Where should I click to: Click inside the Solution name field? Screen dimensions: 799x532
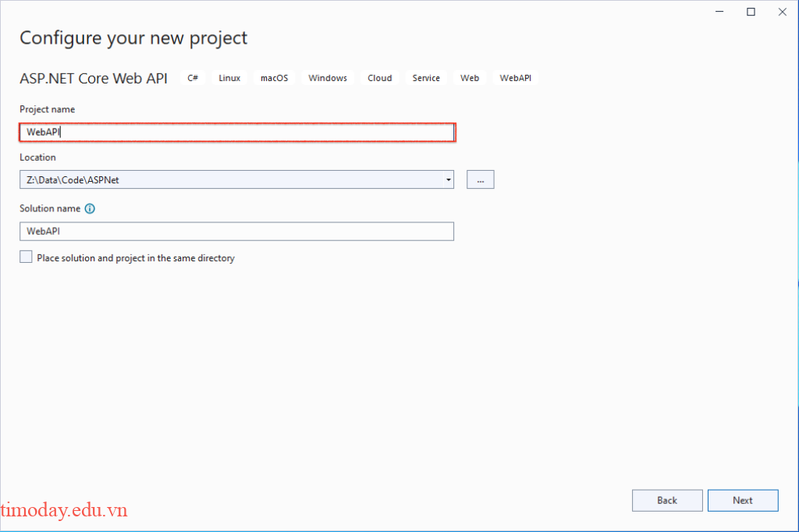(x=234, y=231)
